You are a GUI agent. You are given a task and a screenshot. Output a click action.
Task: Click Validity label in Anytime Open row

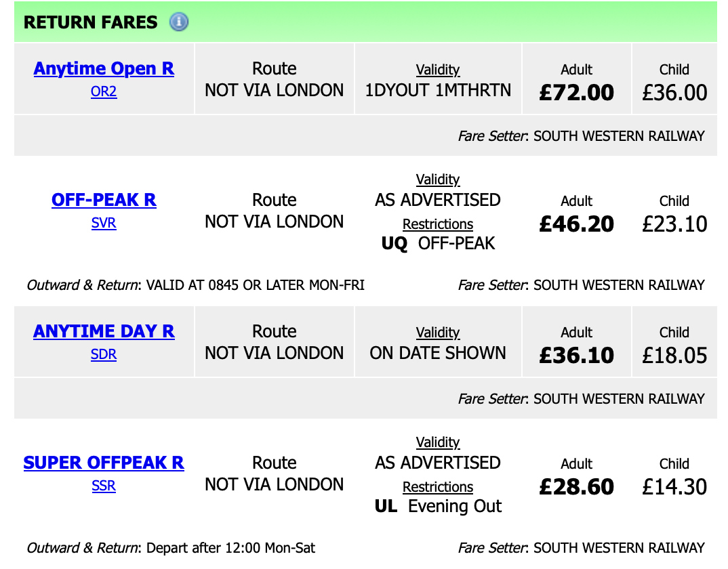(x=438, y=70)
